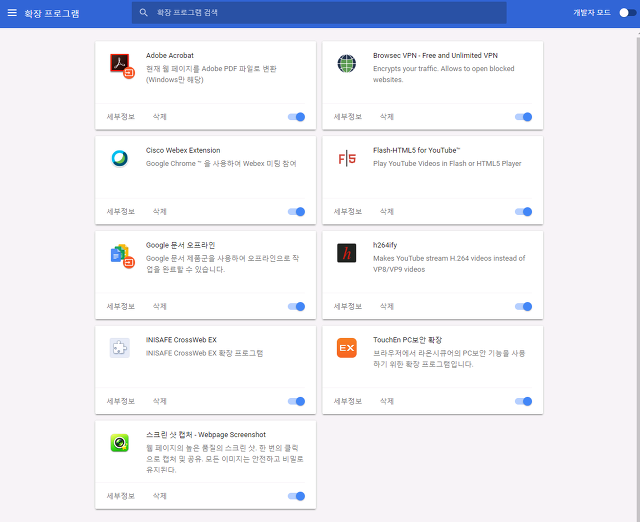
Task: Turn off Browsec VPN extension
Action: (523, 117)
